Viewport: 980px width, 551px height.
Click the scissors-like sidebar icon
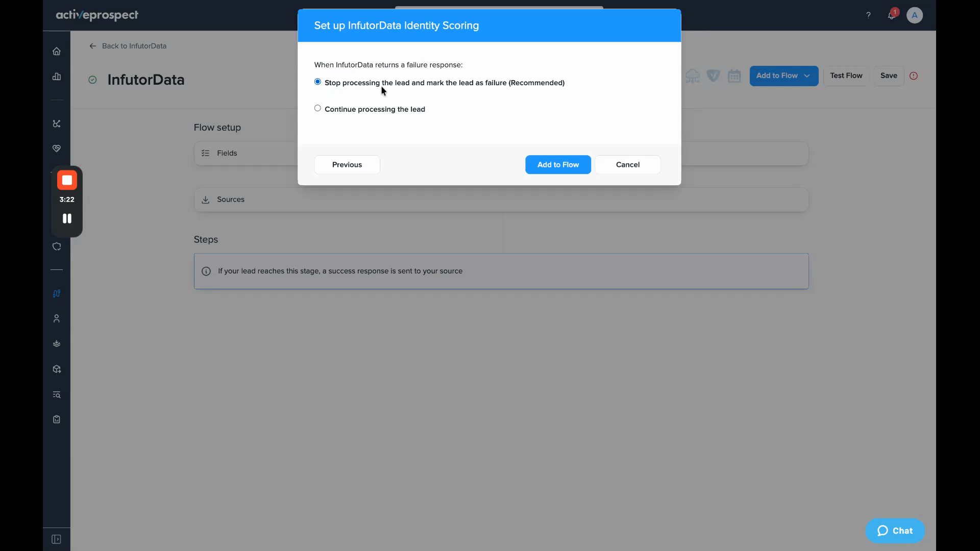coord(57,123)
